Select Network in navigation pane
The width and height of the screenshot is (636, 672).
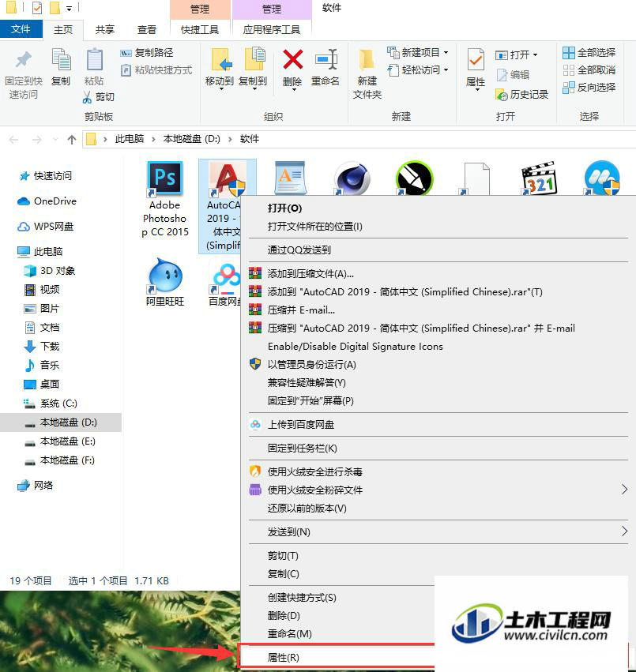[x=36, y=485]
